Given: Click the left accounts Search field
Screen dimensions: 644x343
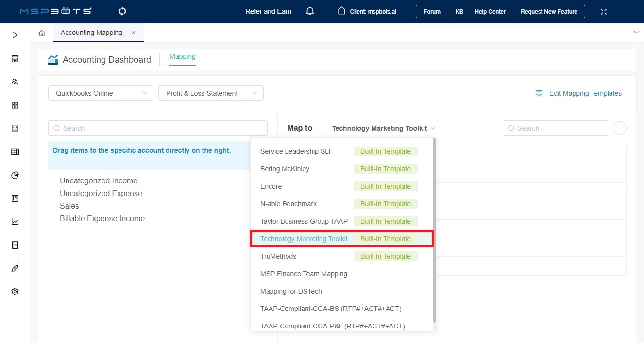Looking at the screenshot, I should point(158,128).
